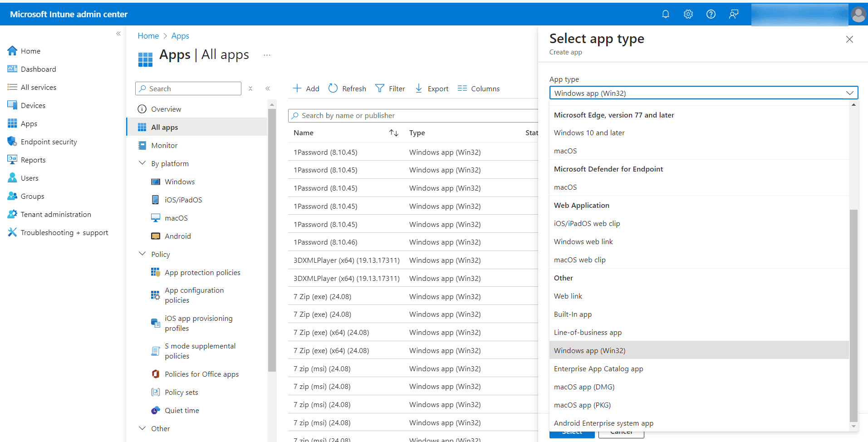Select Line-of-business app option
The image size is (868, 442).
click(x=588, y=333)
